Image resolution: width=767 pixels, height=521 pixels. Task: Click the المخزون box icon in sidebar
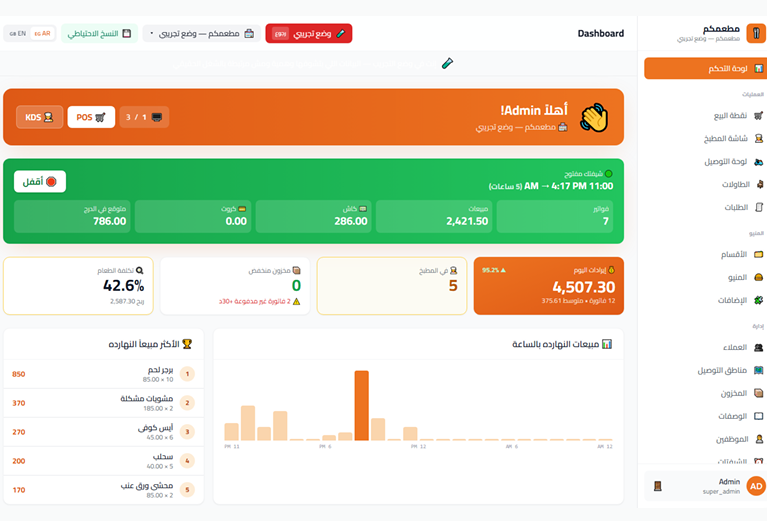click(x=758, y=393)
